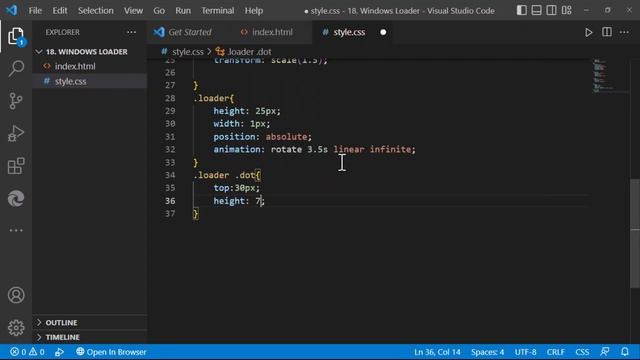
Task: Open the Source Control view
Action: click(x=16, y=101)
